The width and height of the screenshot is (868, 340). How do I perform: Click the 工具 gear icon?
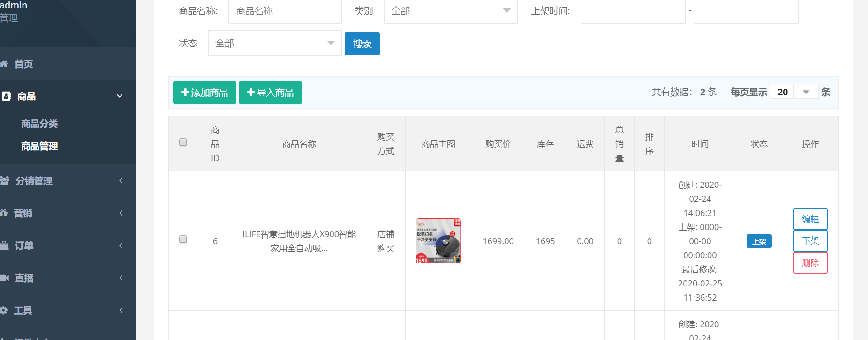tap(4, 310)
